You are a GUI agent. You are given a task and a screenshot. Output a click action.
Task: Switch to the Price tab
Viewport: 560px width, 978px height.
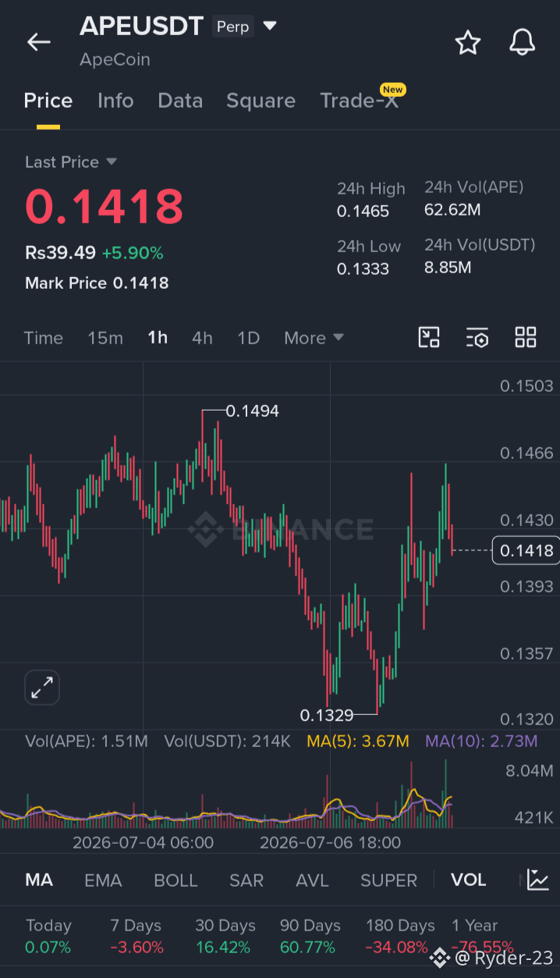(x=48, y=101)
